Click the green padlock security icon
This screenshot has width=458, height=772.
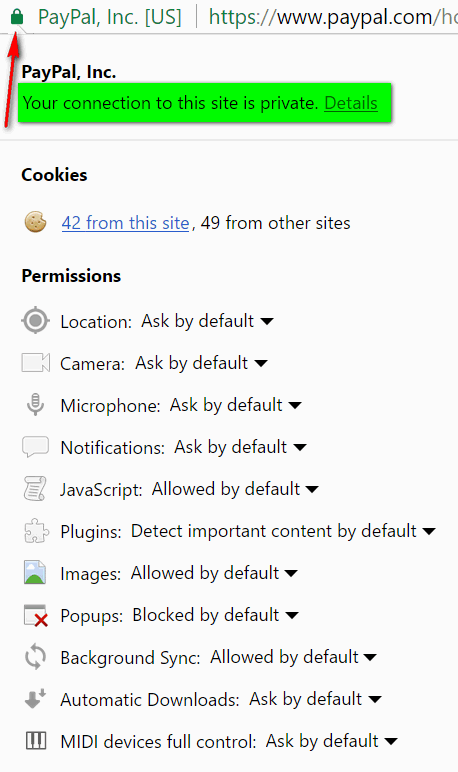17,17
